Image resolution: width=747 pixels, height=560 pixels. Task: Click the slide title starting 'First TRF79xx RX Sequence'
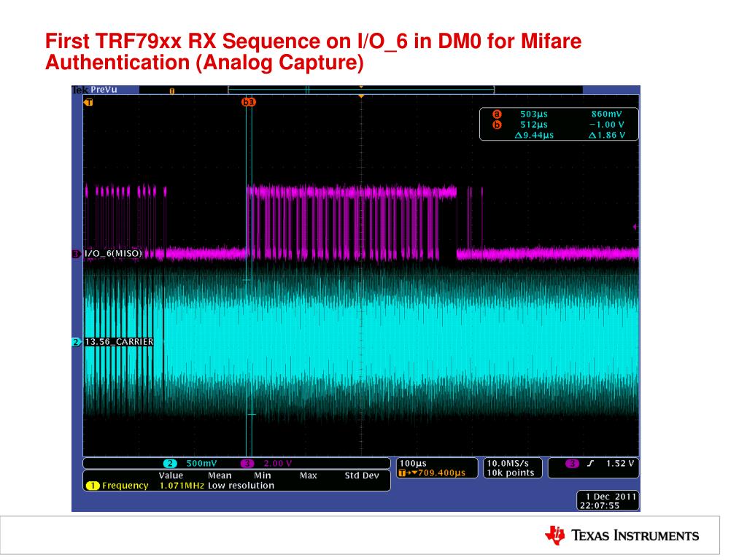(x=313, y=52)
